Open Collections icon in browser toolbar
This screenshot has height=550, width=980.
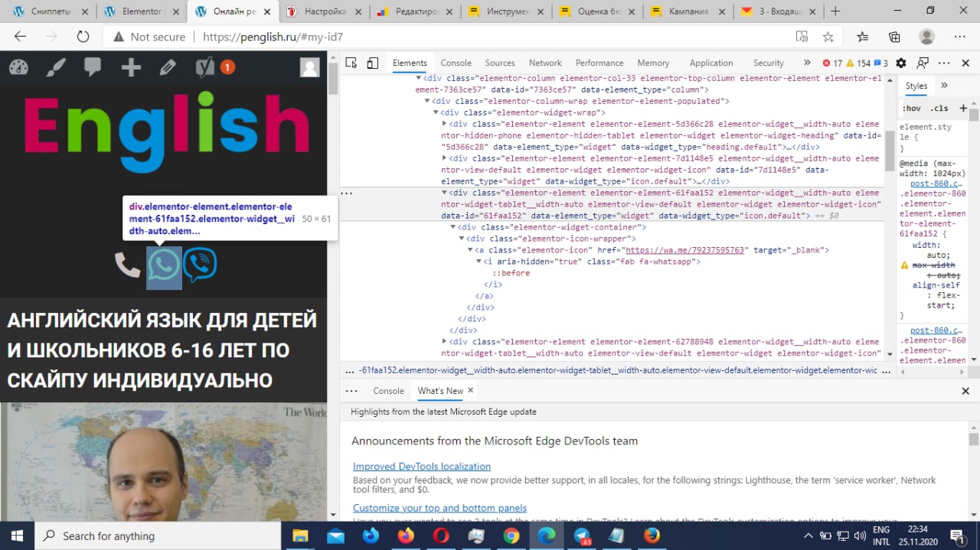(894, 37)
